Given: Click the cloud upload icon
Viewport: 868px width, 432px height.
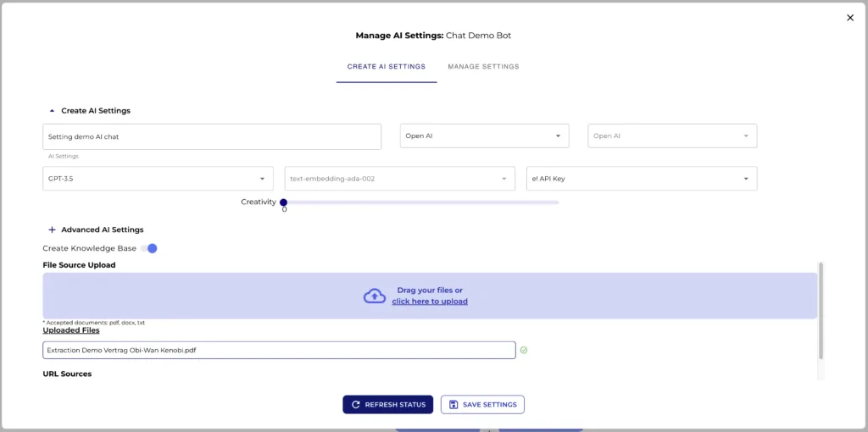Looking at the screenshot, I should click(x=375, y=296).
